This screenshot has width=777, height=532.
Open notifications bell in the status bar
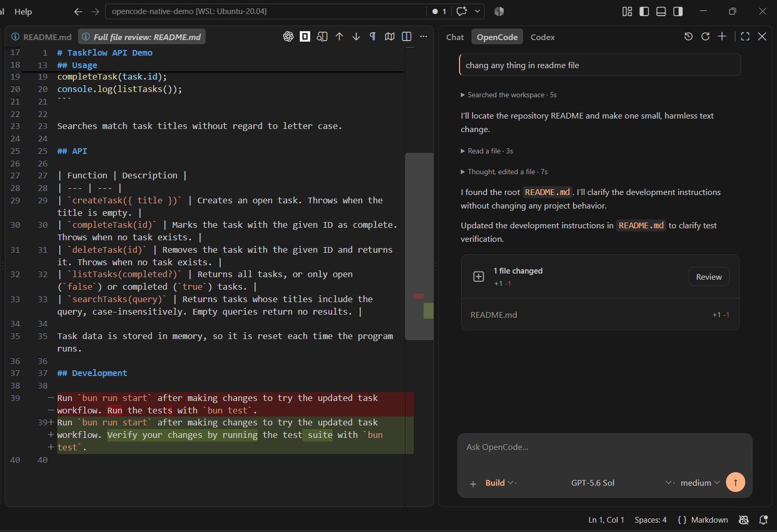pos(763,520)
